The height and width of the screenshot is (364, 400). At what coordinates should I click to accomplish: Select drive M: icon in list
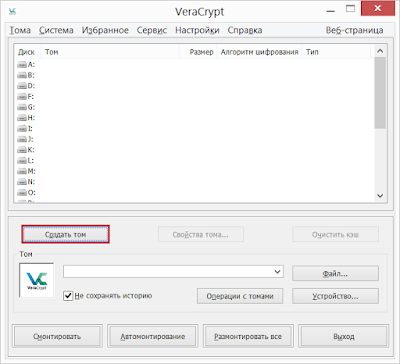[22, 171]
